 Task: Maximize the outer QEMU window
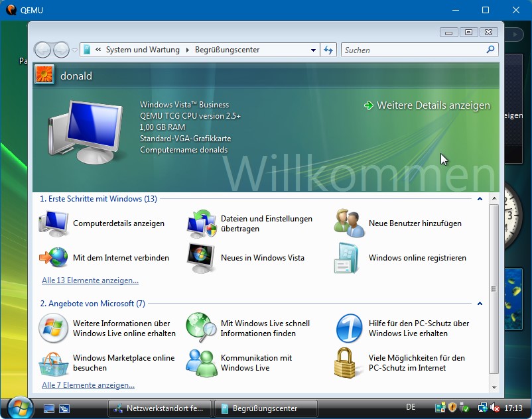tap(486, 10)
